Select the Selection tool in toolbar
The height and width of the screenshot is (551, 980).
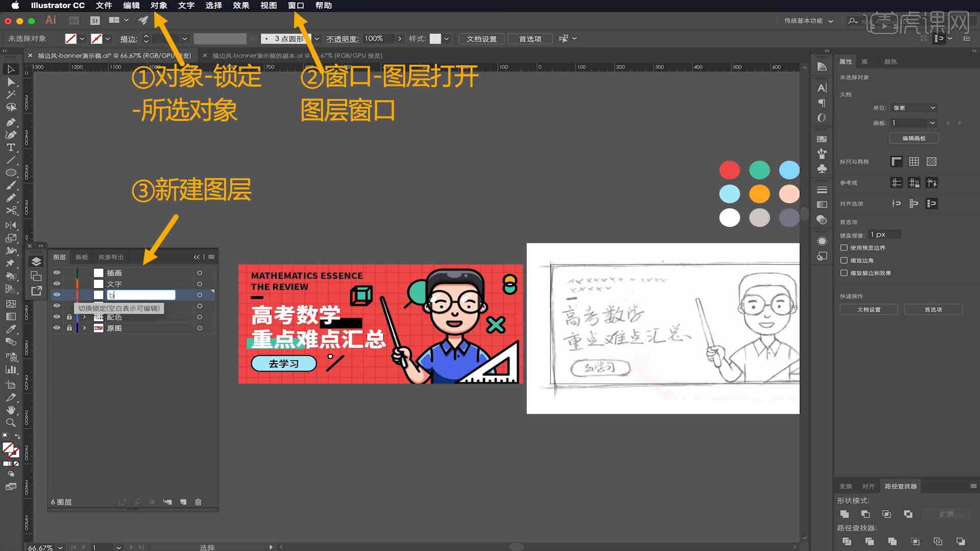[x=9, y=69]
